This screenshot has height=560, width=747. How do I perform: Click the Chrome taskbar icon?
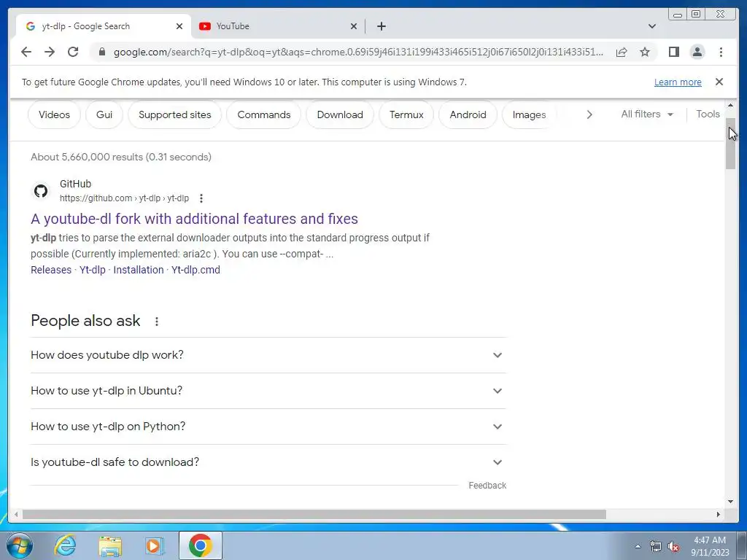click(200, 545)
